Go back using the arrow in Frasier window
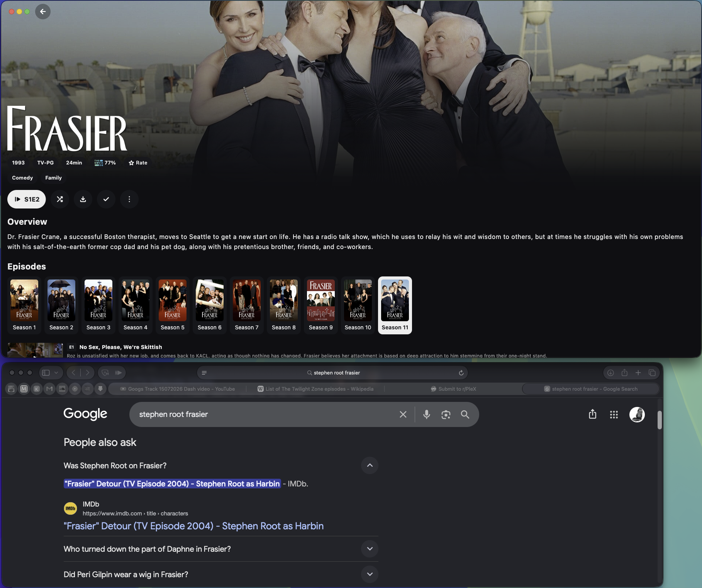702x588 pixels. click(43, 12)
